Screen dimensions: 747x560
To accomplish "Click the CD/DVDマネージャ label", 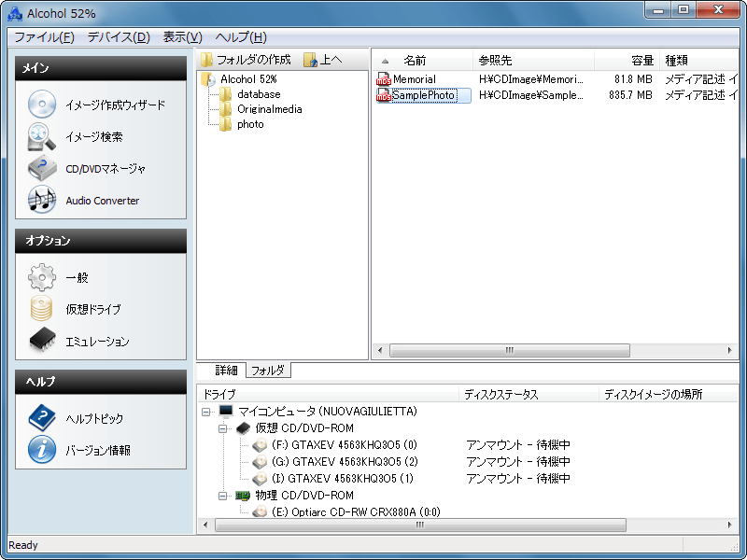I will click(106, 169).
